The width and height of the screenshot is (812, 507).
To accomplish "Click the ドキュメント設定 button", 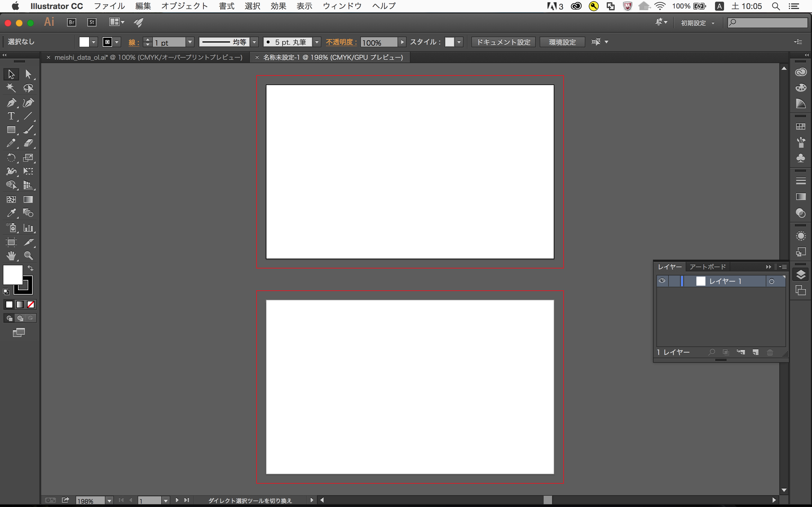I will (503, 42).
